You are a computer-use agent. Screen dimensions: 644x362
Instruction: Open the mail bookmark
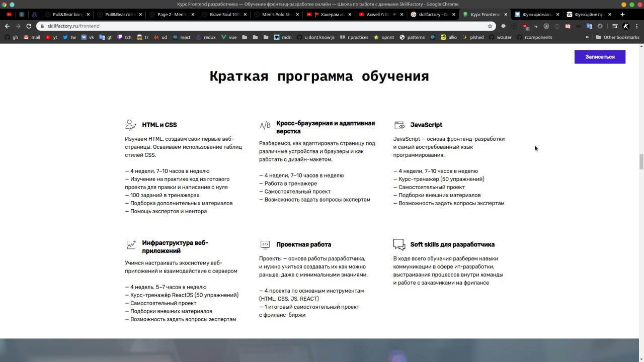(32, 37)
